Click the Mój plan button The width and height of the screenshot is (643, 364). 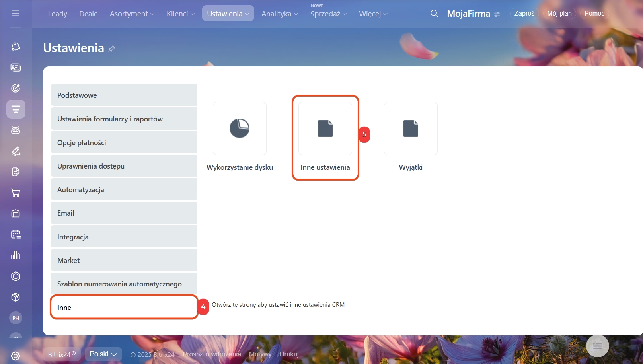tap(559, 14)
